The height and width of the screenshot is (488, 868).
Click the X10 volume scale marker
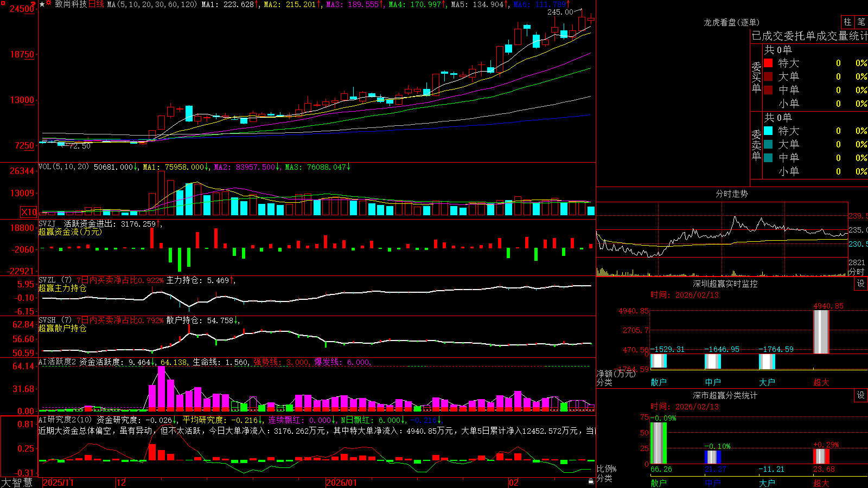point(29,212)
